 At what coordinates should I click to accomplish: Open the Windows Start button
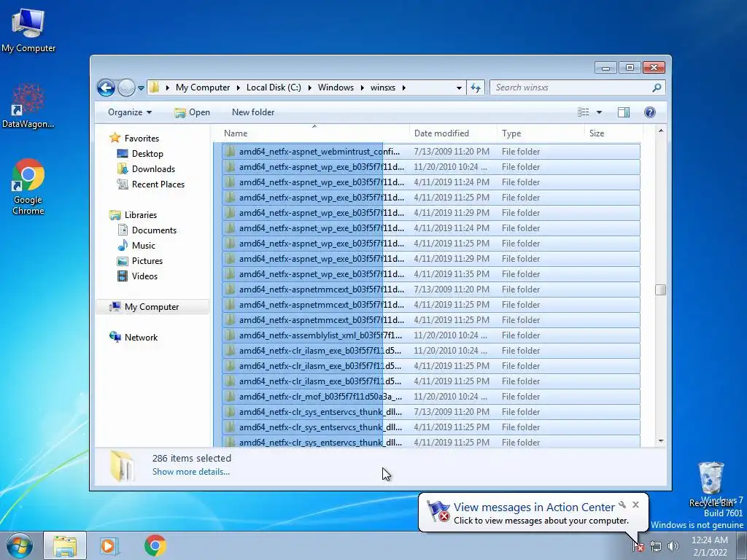click(x=19, y=545)
